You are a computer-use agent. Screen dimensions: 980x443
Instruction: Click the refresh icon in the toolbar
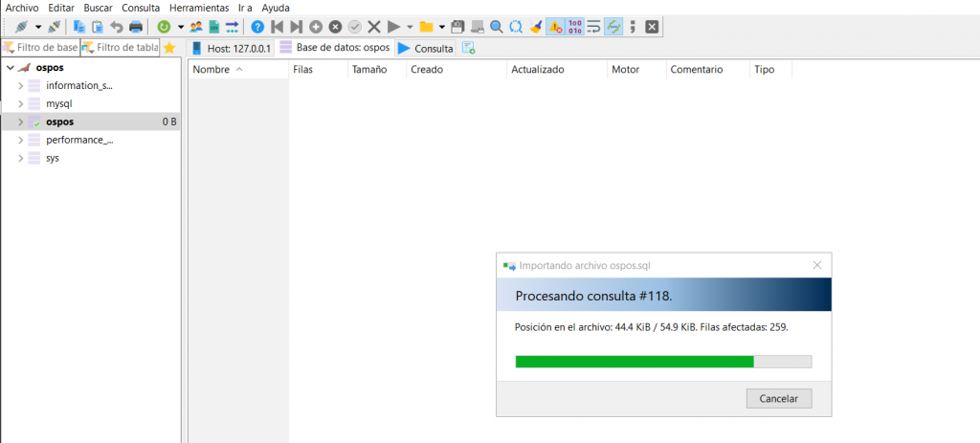[164, 27]
